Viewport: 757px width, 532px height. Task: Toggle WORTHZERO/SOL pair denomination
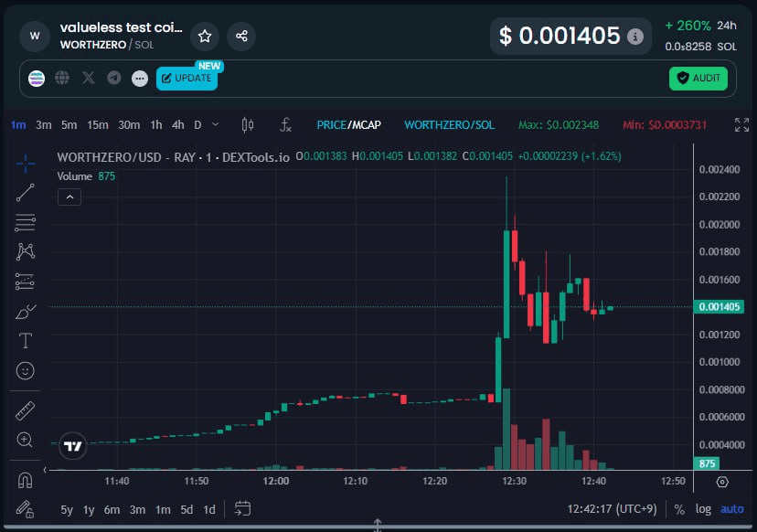pyautogui.click(x=450, y=125)
